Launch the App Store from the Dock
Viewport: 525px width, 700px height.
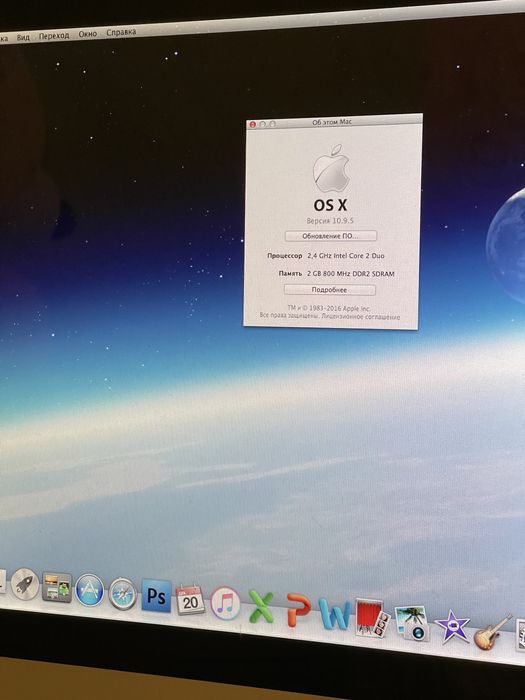pos(89,590)
